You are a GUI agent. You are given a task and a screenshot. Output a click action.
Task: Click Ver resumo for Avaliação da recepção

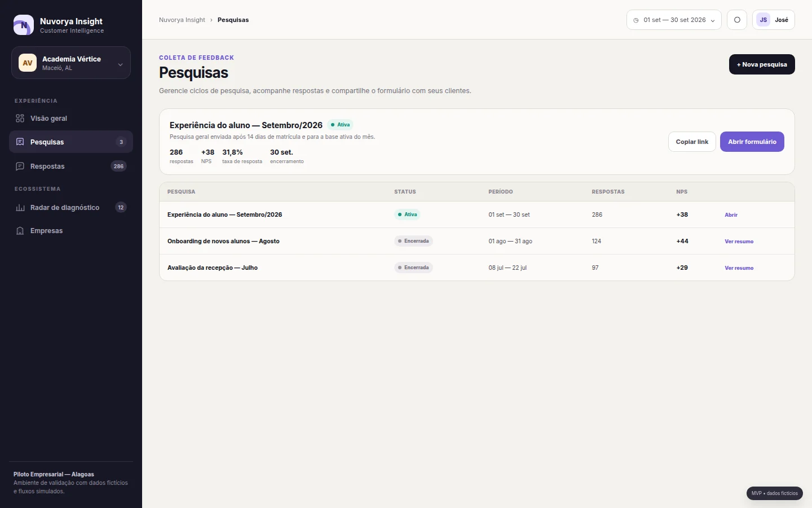(739, 268)
